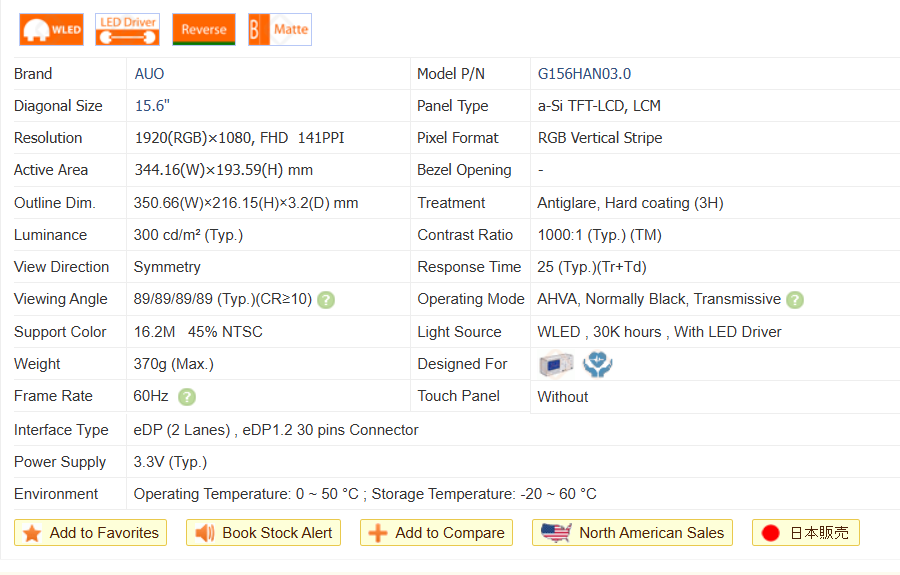Click the Book Stock Alert button
This screenshot has width=900, height=575.
coord(264,533)
